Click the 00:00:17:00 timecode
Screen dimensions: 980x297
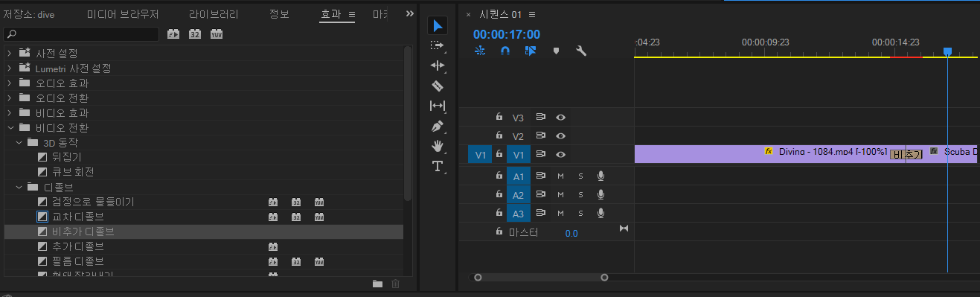click(507, 34)
